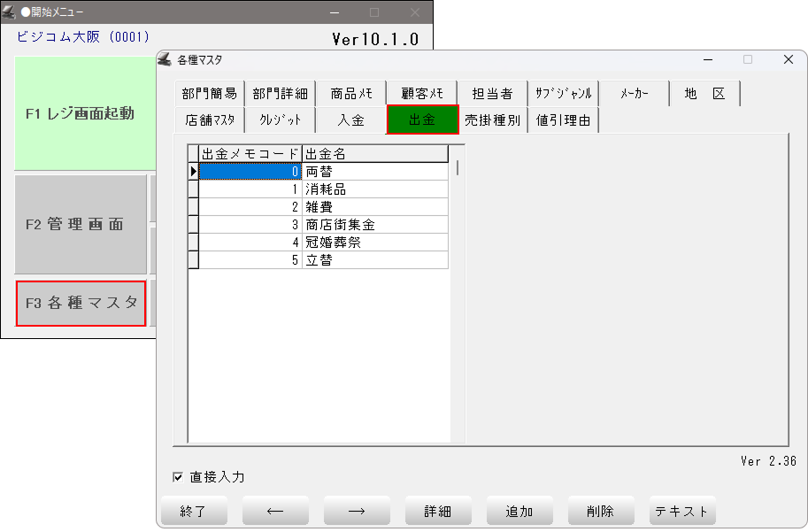The image size is (808, 532).
Task: Click the 削除 button
Action: point(601,512)
